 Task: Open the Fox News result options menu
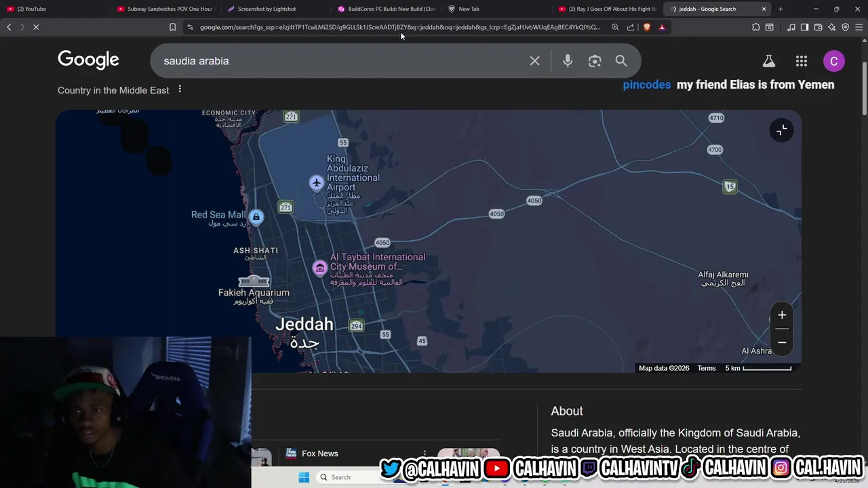(425, 453)
